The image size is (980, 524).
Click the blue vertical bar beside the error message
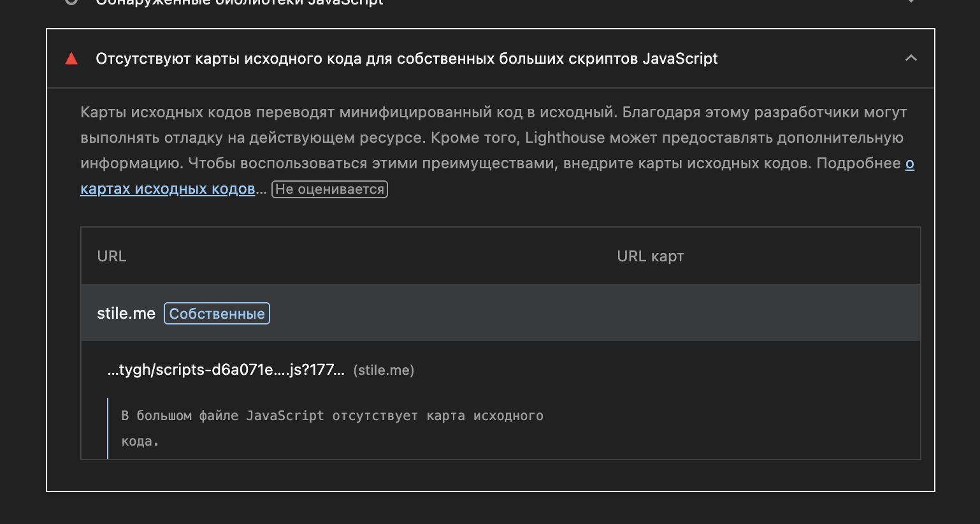pos(108,428)
